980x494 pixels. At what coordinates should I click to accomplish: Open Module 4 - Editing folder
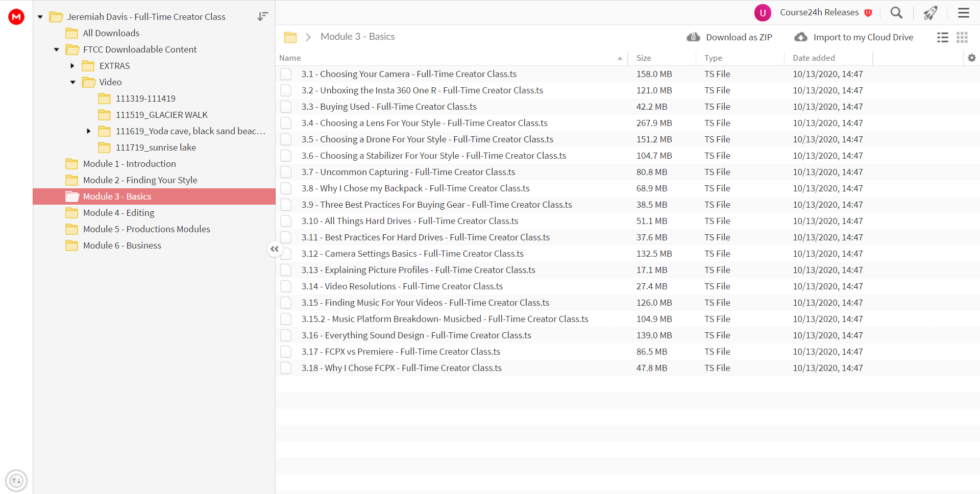[118, 213]
